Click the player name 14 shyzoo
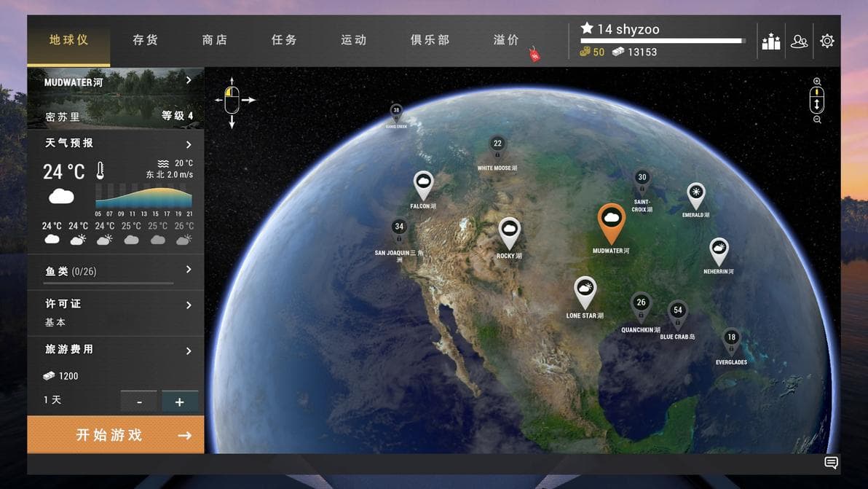Viewport: 868px width, 489px height. coord(620,29)
